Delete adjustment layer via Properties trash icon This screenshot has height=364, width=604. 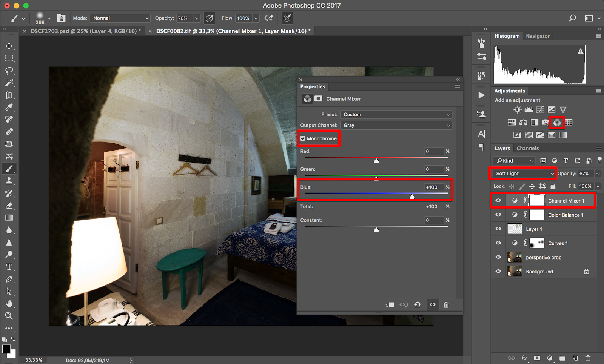(x=446, y=305)
